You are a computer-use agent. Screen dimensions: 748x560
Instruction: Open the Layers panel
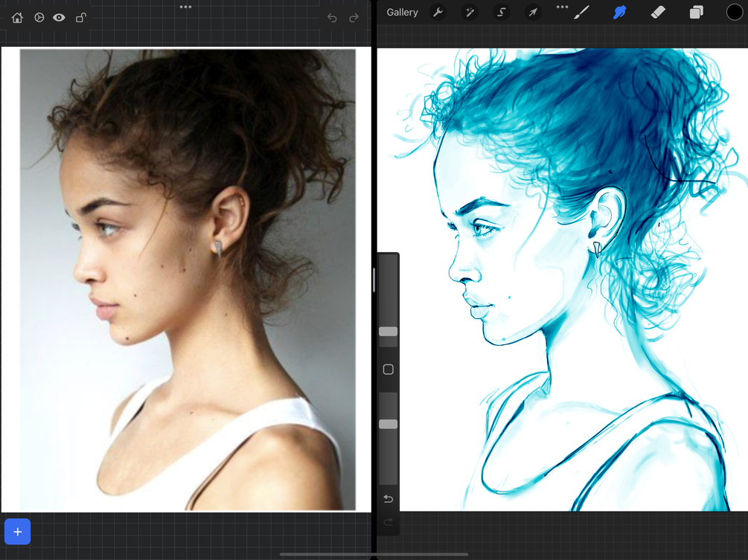tap(696, 12)
